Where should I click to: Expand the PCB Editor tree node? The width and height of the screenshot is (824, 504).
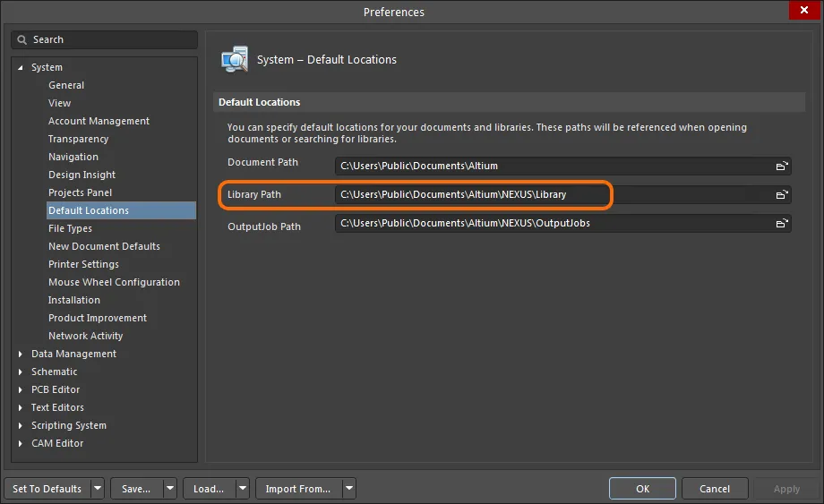pos(20,389)
